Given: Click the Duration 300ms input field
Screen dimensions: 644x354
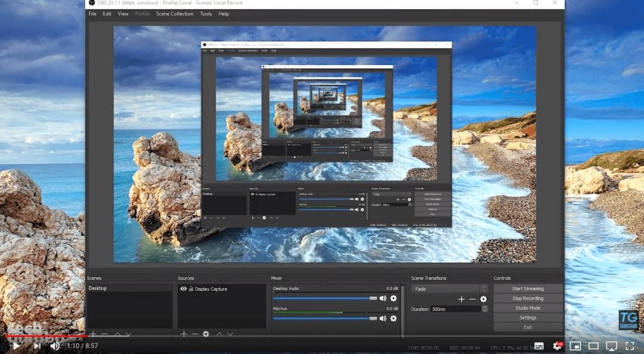Looking at the screenshot, I should point(456,309).
